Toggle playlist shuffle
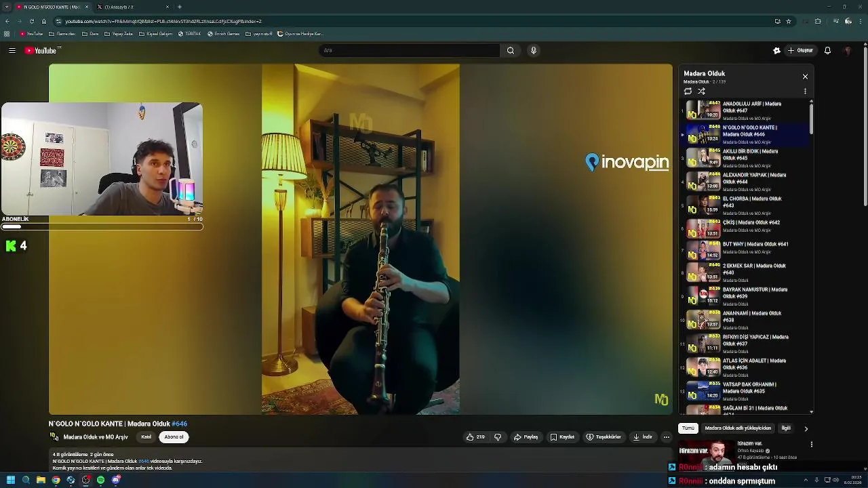 pos(701,91)
